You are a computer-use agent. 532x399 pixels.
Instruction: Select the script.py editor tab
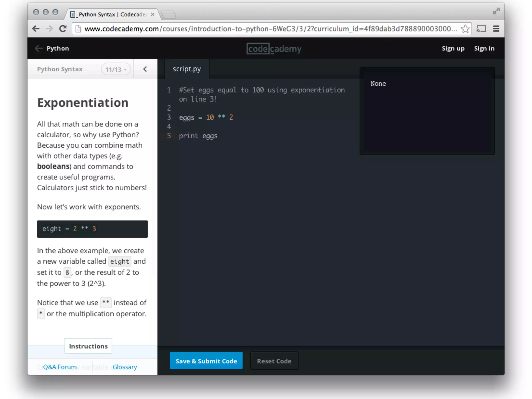187,69
